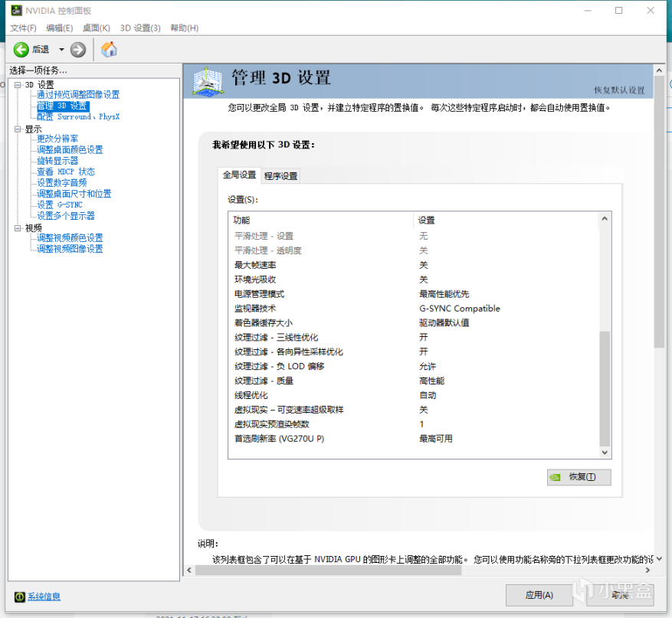Open the 帮助(H) menu
This screenshot has width=672, height=618.
[185, 28]
